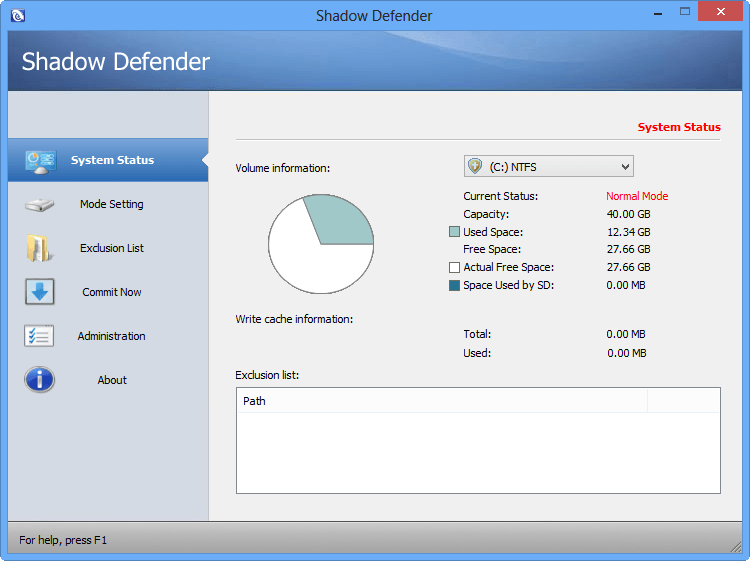
Task: Select Commit Now in sidebar
Action: [x=108, y=292]
